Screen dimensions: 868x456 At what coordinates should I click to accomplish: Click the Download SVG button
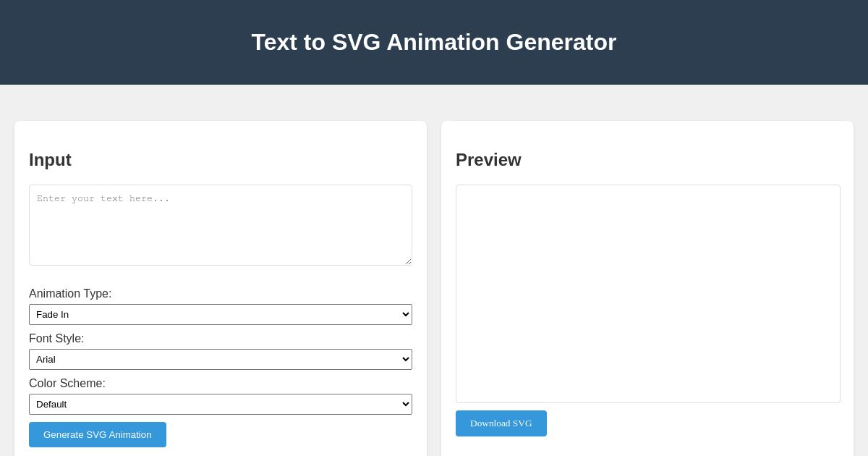tap(501, 423)
